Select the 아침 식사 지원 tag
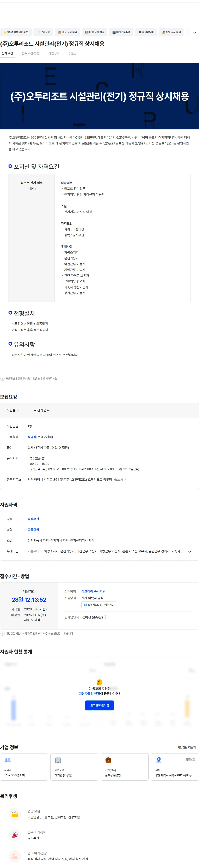Viewport: 199px width, 868px height. [95, 32]
